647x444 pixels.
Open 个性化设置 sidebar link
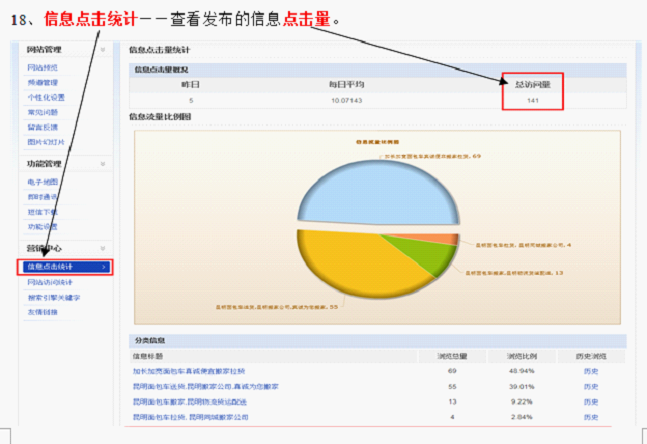tap(46, 98)
